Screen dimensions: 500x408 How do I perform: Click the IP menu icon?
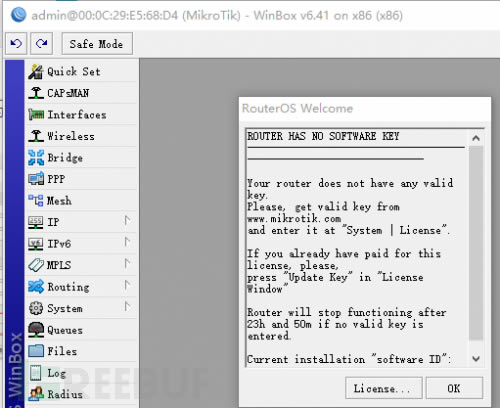[36, 222]
